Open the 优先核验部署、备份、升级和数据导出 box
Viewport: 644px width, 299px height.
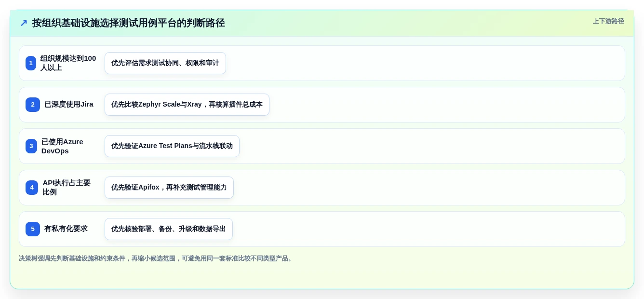click(169, 229)
